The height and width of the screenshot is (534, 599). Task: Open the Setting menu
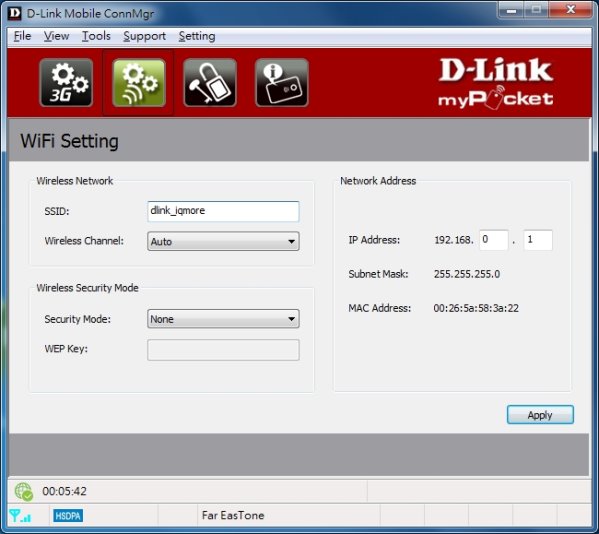[x=197, y=36]
